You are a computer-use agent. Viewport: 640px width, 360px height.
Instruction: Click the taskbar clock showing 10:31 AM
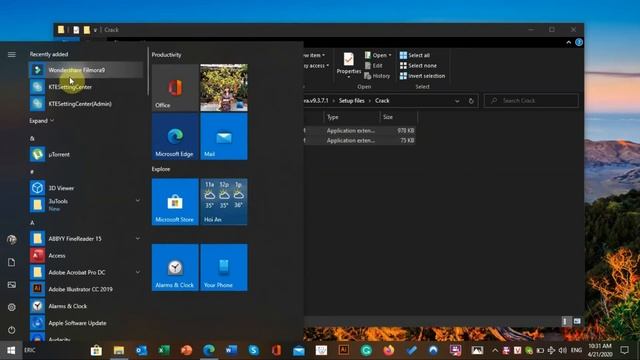(600, 350)
